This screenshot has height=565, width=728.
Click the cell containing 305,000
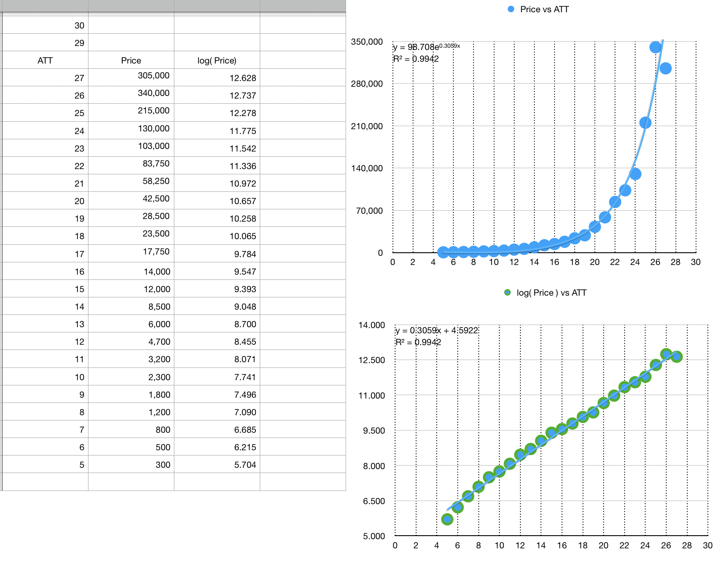coord(131,78)
